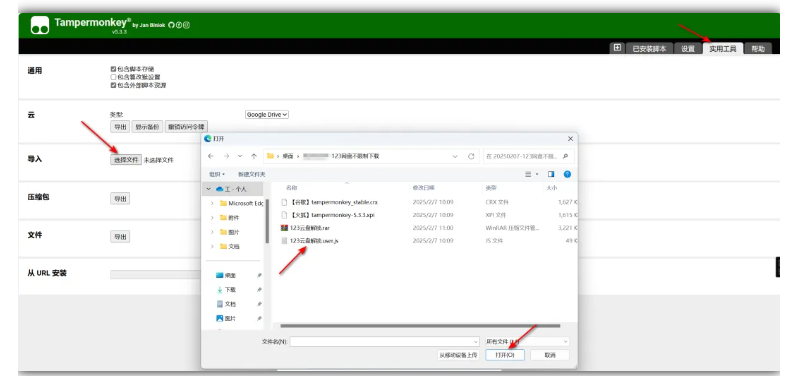This screenshot has width=789, height=376.
Task: Open the Instagram icon in Tampermonkey header
Action: coord(186,25)
